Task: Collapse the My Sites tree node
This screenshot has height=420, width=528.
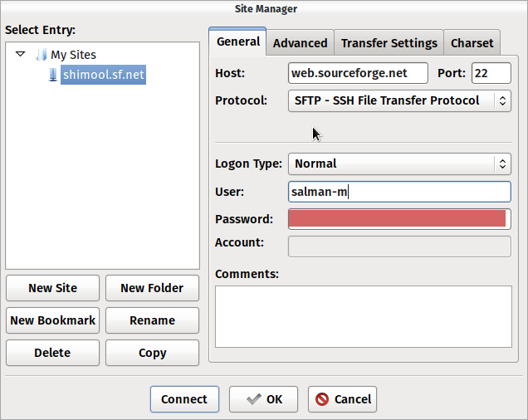Action: [x=21, y=56]
